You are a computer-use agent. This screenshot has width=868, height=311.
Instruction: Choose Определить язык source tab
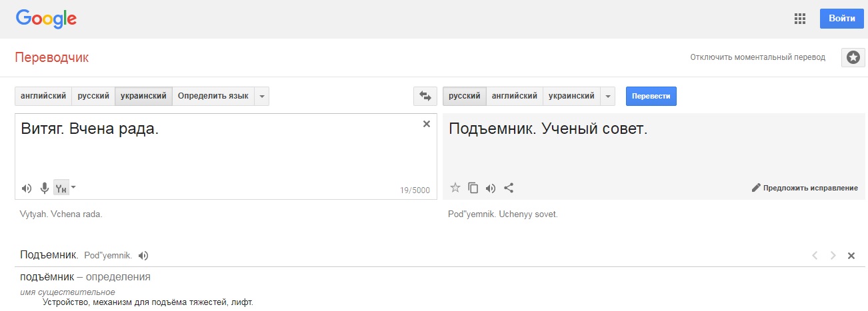[x=213, y=96]
